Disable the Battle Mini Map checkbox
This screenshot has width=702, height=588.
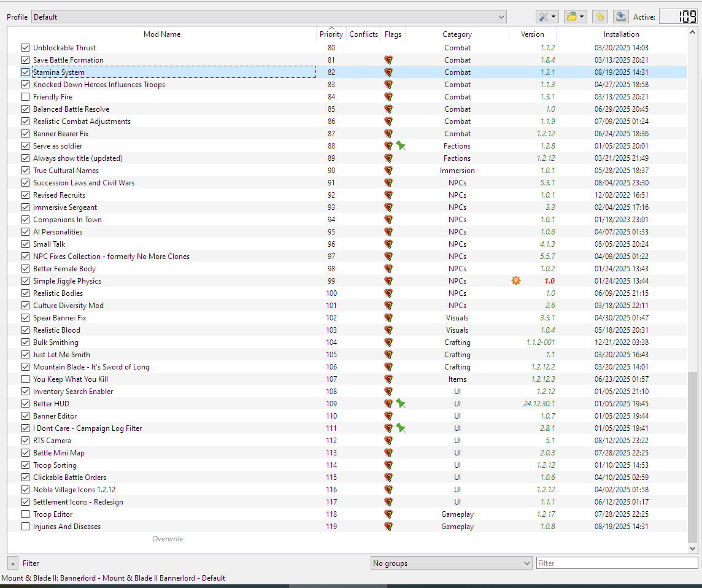coord(26,453)
